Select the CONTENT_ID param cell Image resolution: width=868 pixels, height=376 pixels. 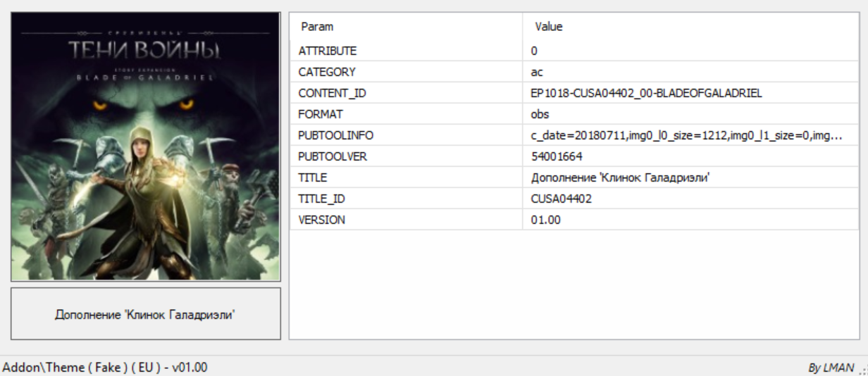(x=406, y=93)
